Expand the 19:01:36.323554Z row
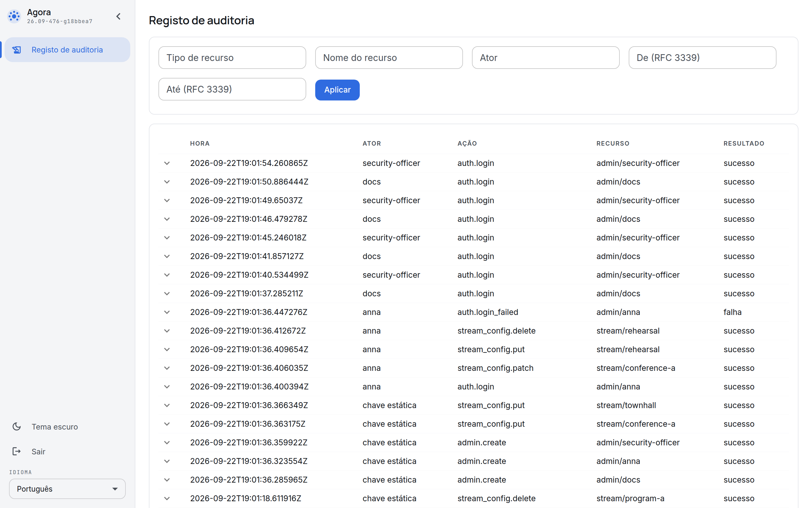This screenshot has height=508, width=812. point(167,461)
